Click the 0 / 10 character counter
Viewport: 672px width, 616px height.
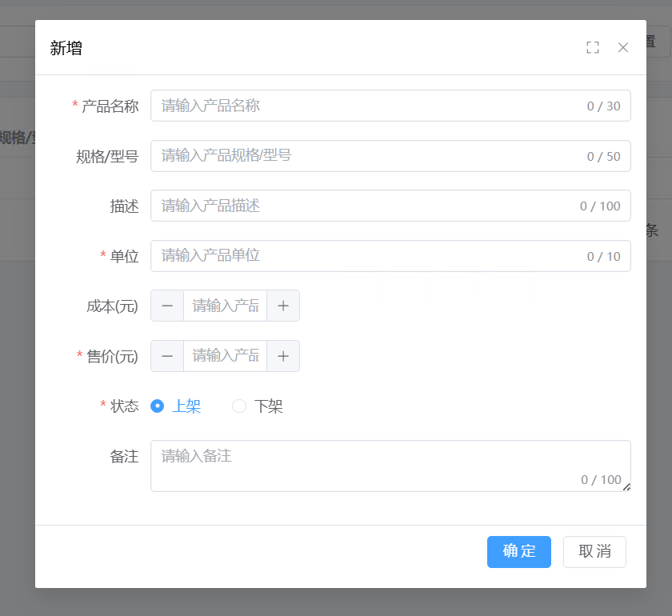click(x=603, y=256)
